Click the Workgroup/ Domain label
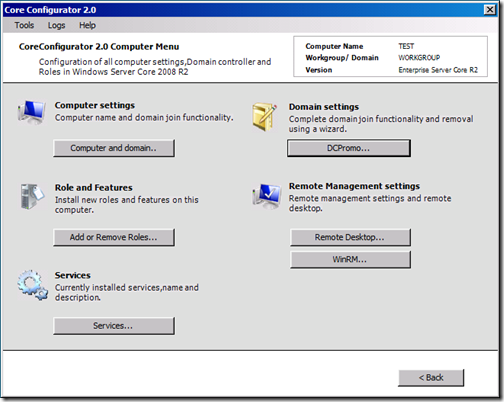This screenshot has height=402, width=504. point(342,58)
